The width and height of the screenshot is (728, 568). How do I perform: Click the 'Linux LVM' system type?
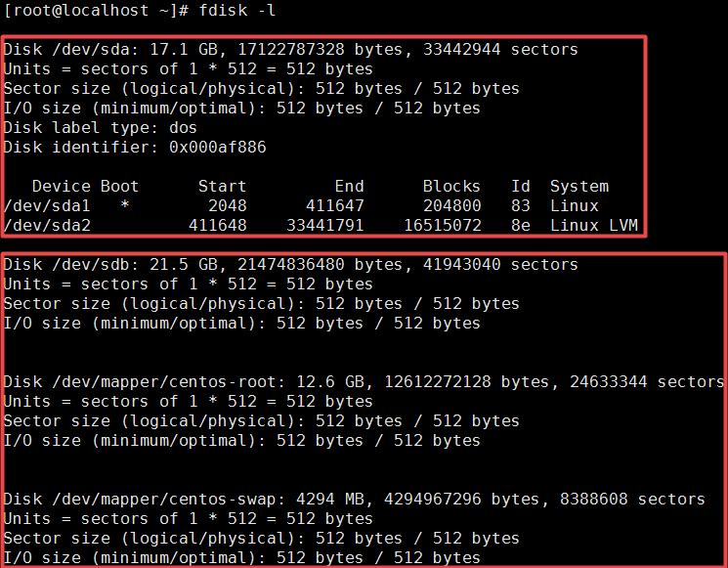click(x=594, y=225)
